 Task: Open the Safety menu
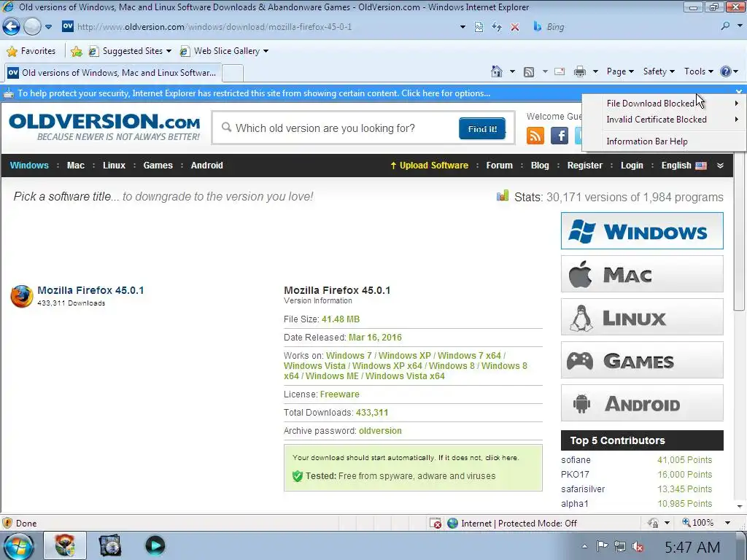(659, 71)
